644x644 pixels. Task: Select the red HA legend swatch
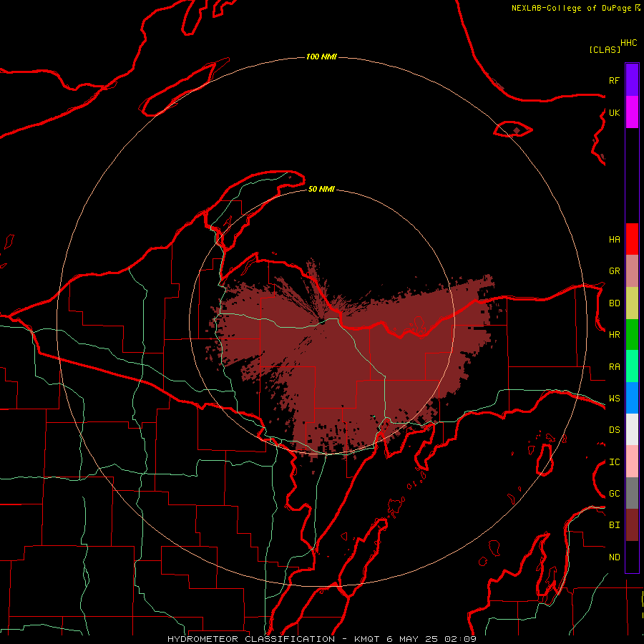632,239
